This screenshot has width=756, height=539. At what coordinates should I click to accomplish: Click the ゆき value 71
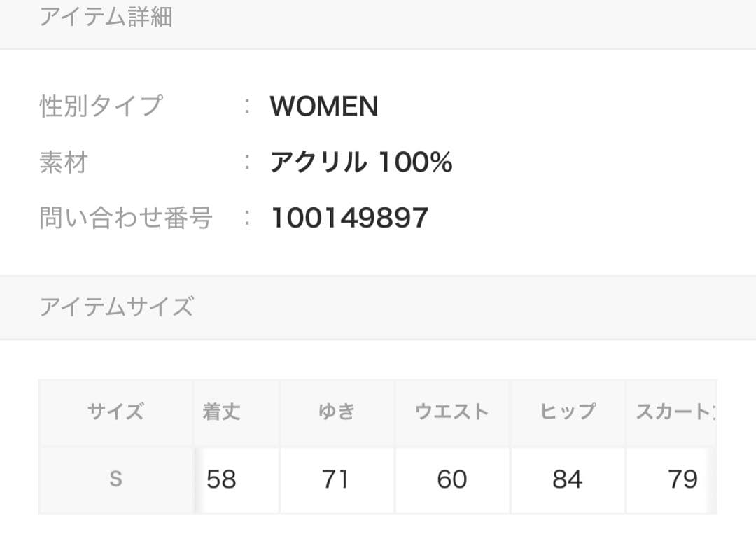coord(335,479)
